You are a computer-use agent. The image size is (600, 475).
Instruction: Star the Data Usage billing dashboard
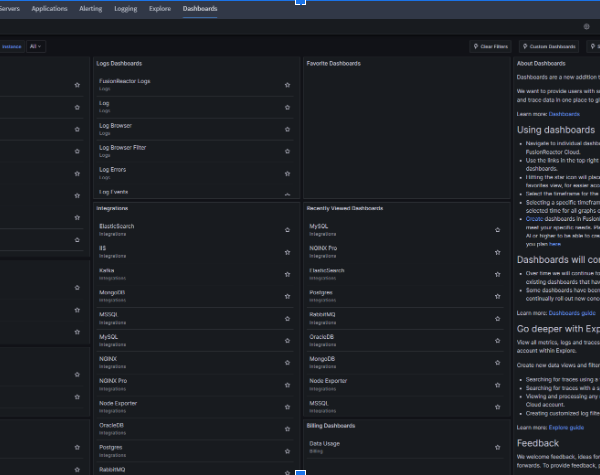497,447
